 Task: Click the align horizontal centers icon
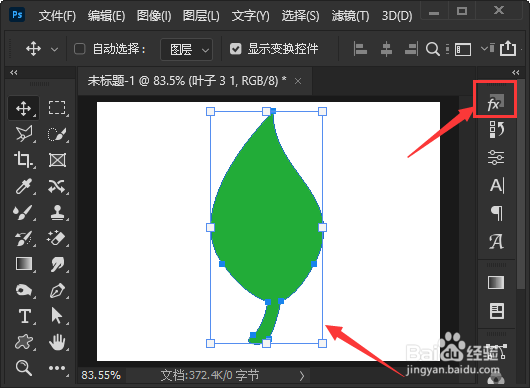[386, 49]
